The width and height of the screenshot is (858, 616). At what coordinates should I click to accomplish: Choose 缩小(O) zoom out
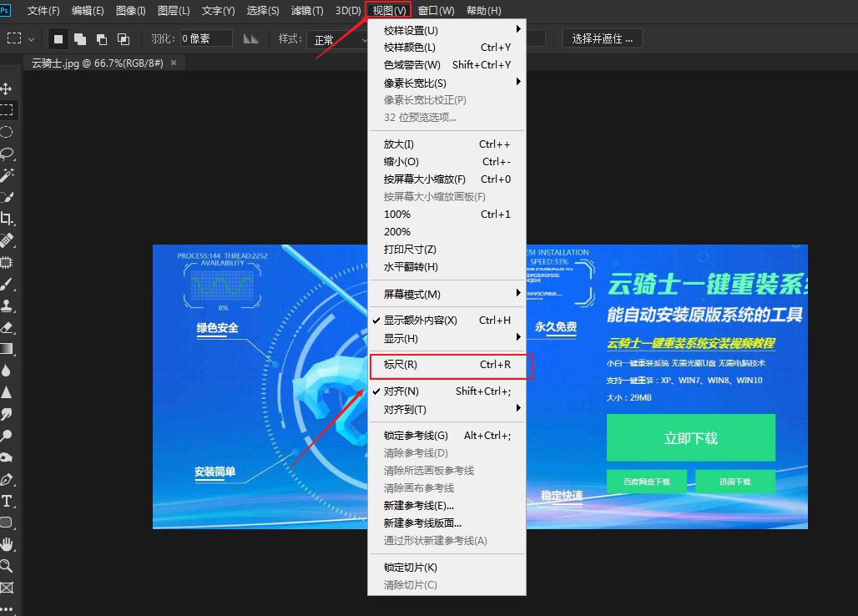pyautogui.click(x=447, y=162)
